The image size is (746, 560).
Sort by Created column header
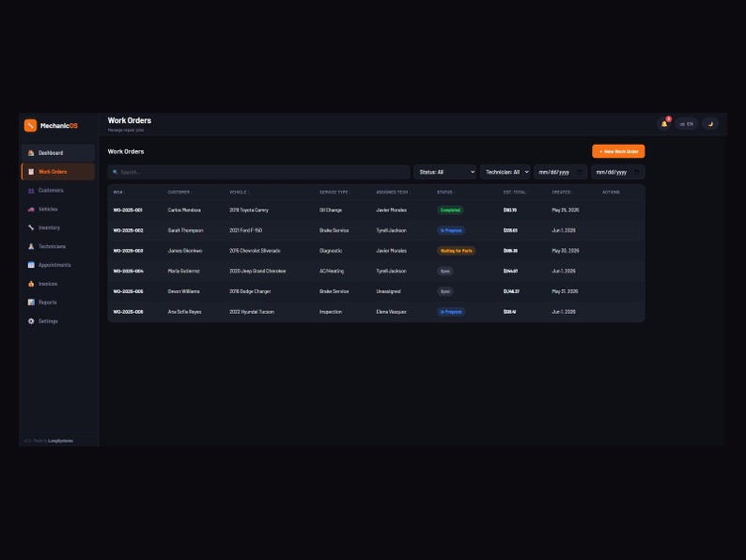pyautogui.click(x=562, y=193)
